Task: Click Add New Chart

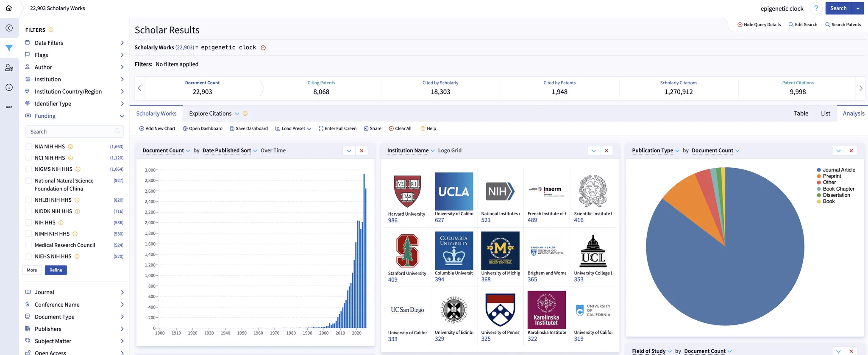Action: click(157, 128)
